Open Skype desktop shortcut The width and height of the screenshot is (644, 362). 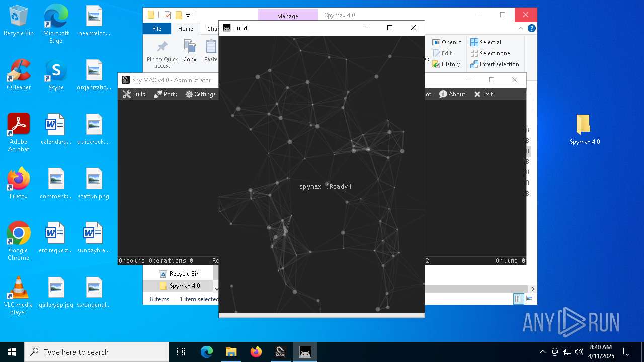(x=56, y=75)
